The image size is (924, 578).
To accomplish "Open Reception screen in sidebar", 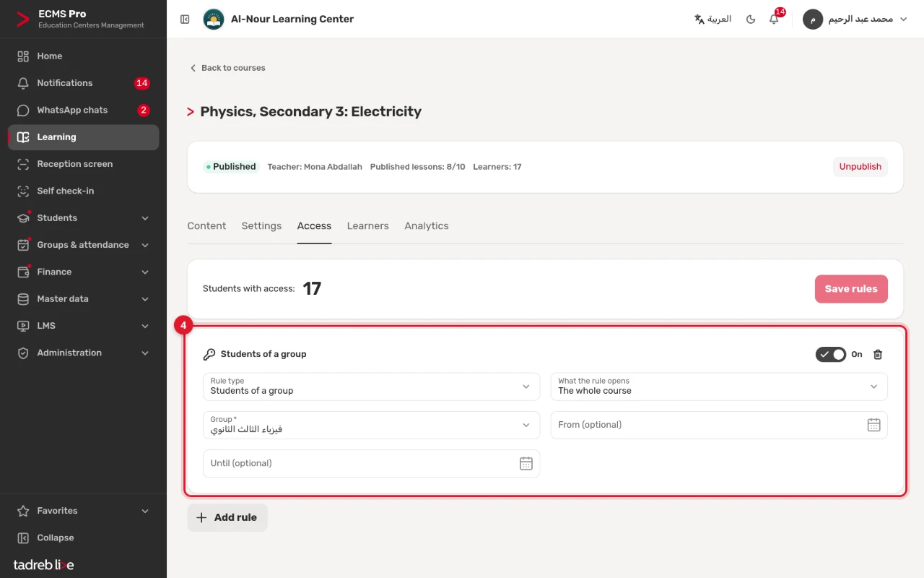I will pyautogui.click(x=83, y=164).
